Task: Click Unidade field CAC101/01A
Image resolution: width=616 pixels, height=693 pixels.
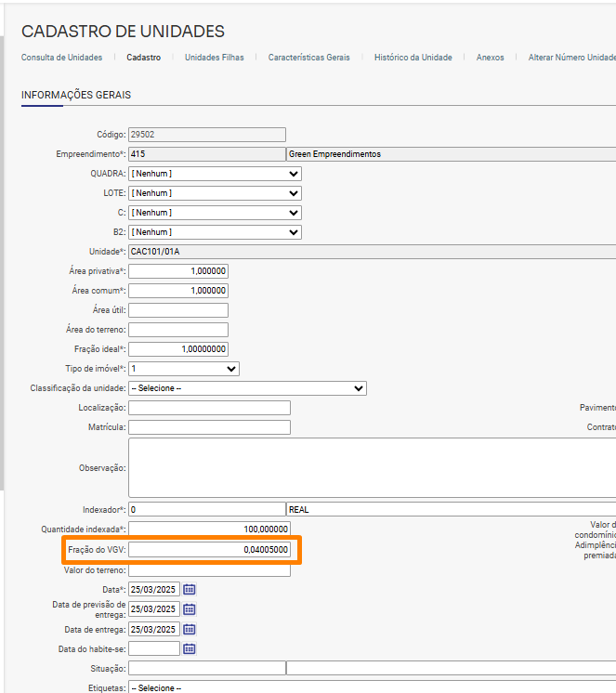Action: (x=372, y=252)
